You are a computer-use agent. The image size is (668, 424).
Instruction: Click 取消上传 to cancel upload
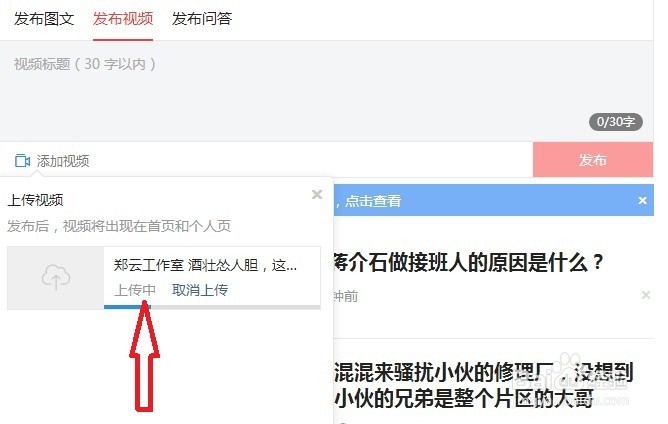click(200, 290)
